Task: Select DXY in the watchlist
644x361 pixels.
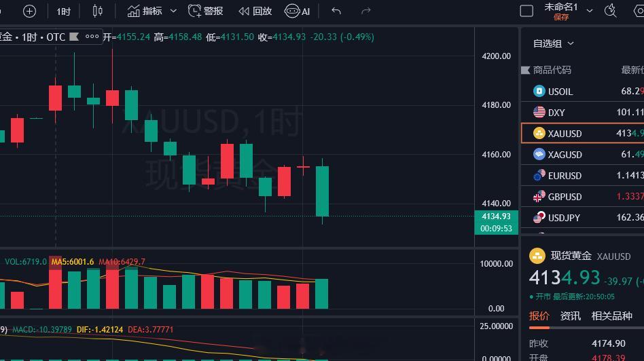Action: click(x=582, y=112)
